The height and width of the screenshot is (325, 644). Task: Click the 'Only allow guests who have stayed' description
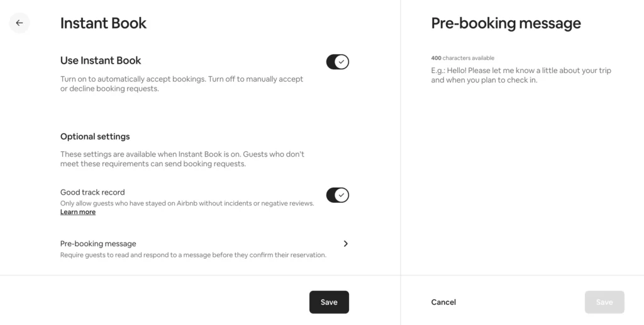pos(187,203)
